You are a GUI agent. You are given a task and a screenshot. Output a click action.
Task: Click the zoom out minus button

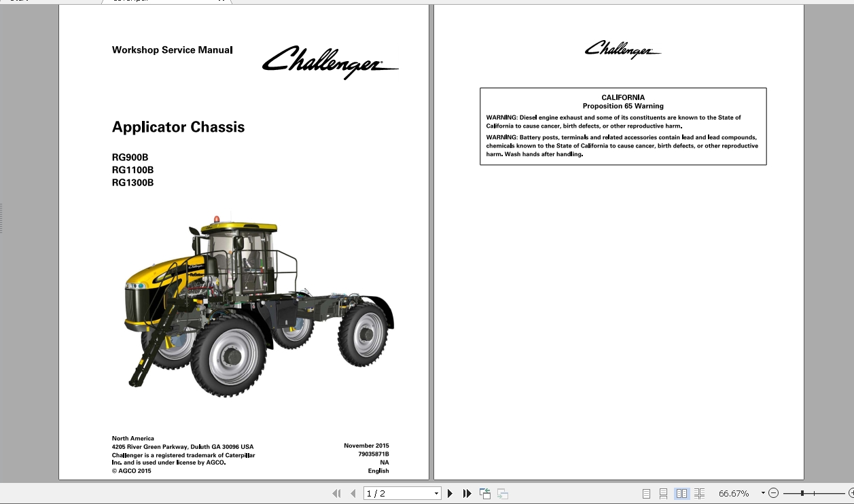[x=773, y=493]
